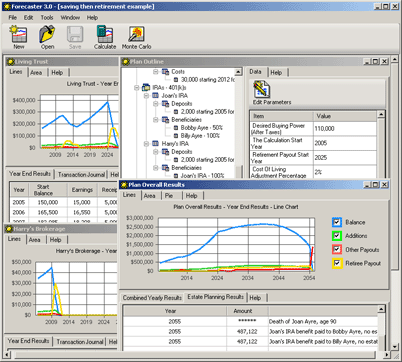Click the Costs node icon in tree
The height and width of the screenshot is (362, 402).
166,72
